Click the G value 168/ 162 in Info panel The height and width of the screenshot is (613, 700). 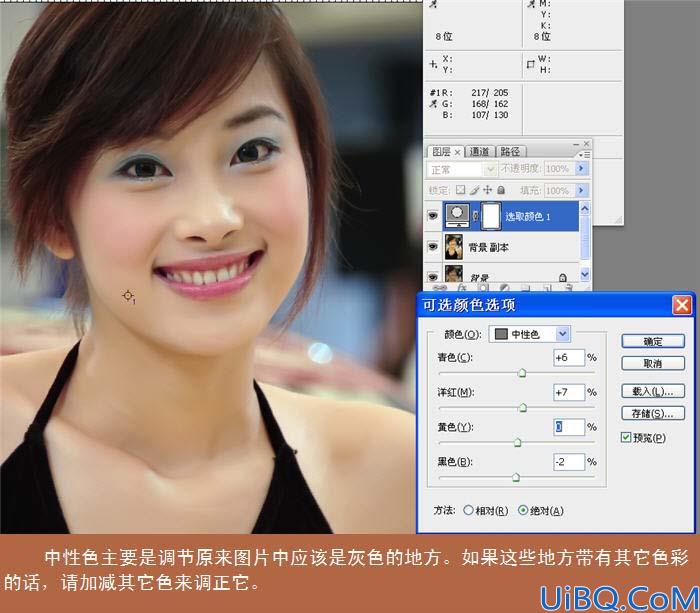[489, 104]
